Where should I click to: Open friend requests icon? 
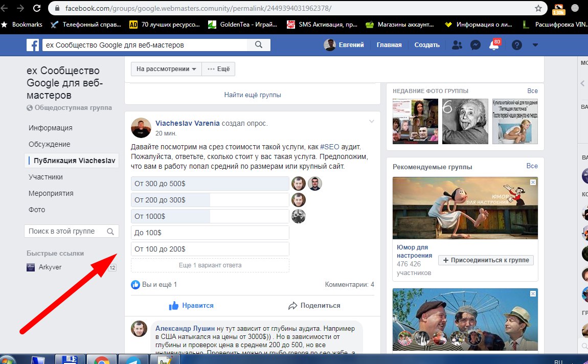tap(457, 45)
